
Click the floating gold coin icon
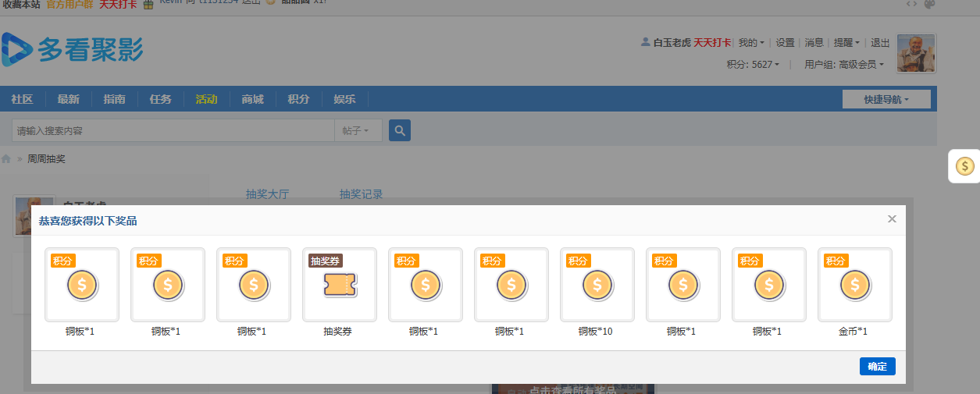(x=965, y=165)
